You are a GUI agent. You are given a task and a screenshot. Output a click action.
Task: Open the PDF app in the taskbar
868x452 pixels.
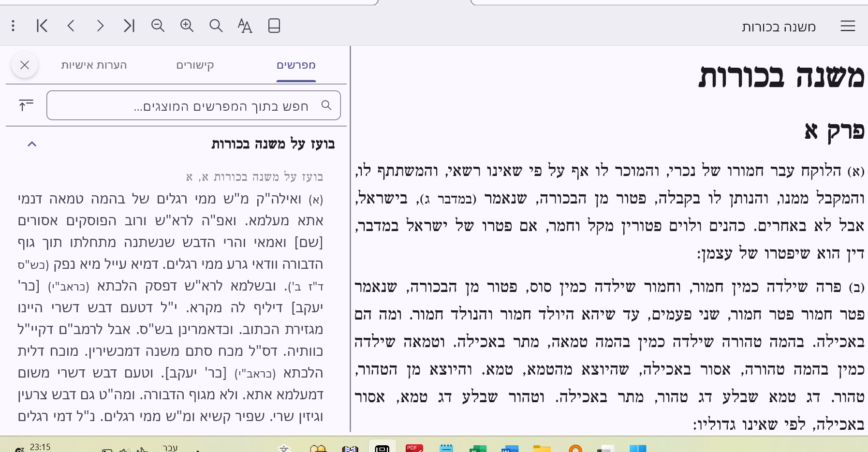pos(414,448)
